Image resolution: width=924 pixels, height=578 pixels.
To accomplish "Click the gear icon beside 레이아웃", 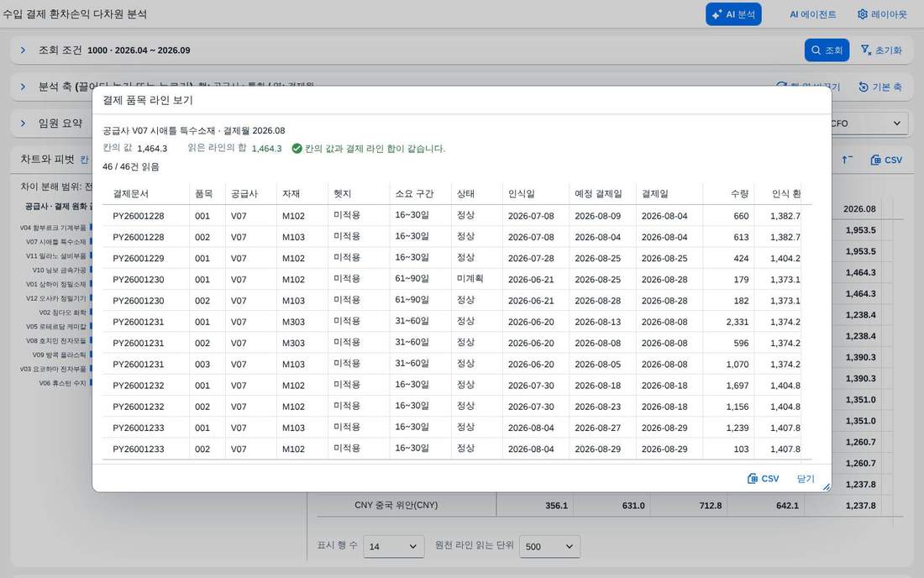I will coord(862,14).
